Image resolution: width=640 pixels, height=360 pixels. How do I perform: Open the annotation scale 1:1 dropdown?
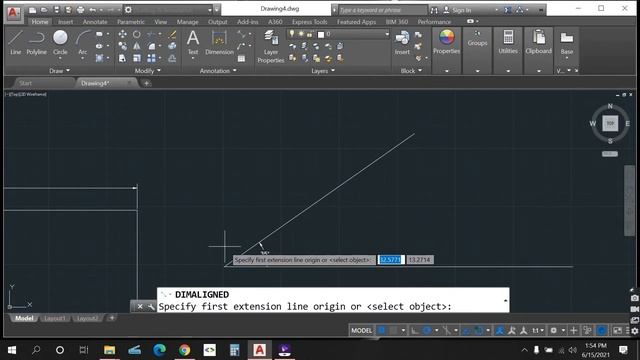[537, 330]
